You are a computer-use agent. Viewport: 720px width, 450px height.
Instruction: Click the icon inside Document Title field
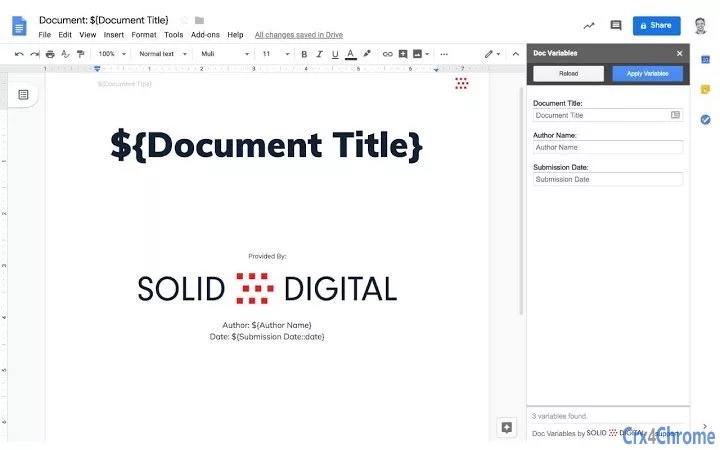click(x=675, y=115)
